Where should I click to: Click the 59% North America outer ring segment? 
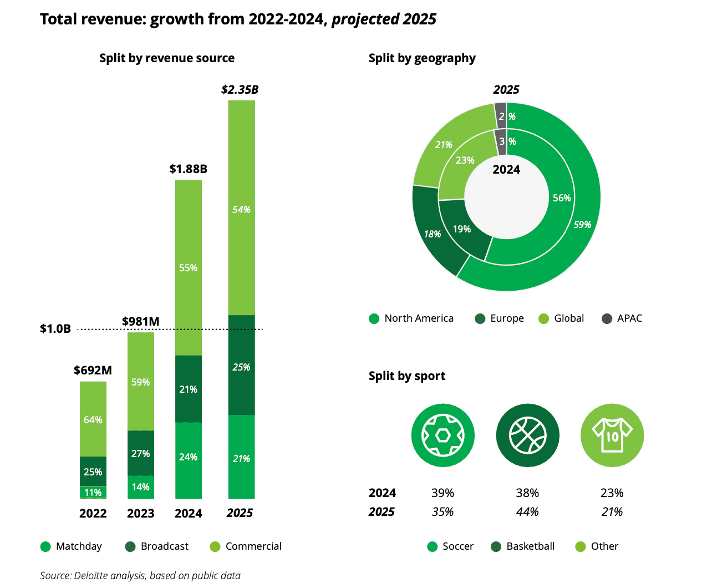click(582, 225)
